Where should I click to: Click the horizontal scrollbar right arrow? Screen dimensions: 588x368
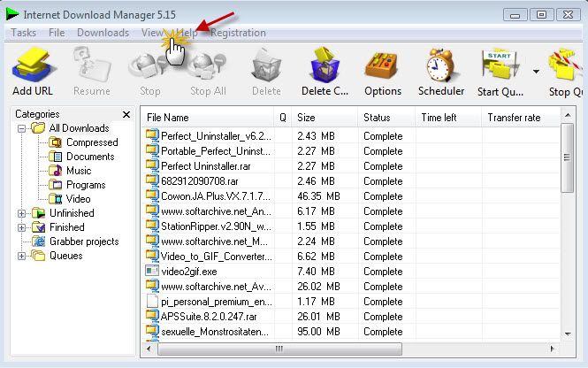552,349
